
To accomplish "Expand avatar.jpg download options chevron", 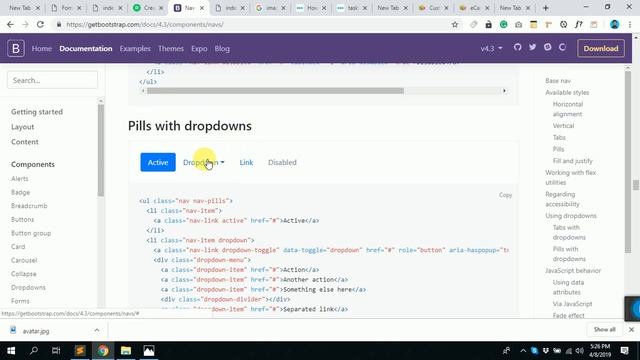I will (x=96, y=331).
